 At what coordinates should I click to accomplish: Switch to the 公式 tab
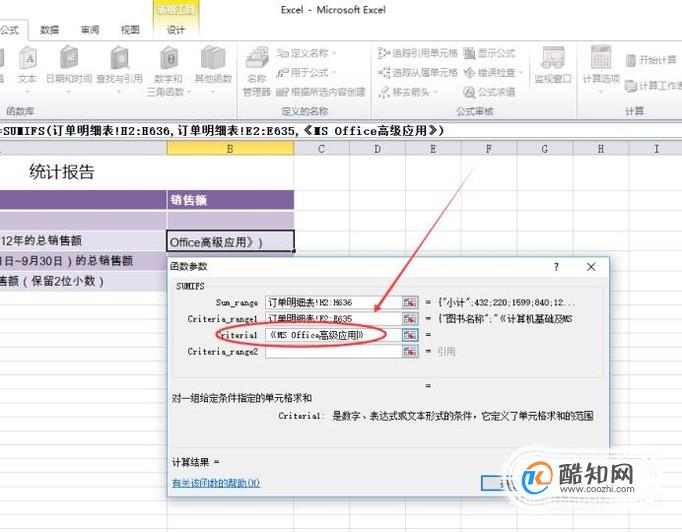click(x=10, y=30)
